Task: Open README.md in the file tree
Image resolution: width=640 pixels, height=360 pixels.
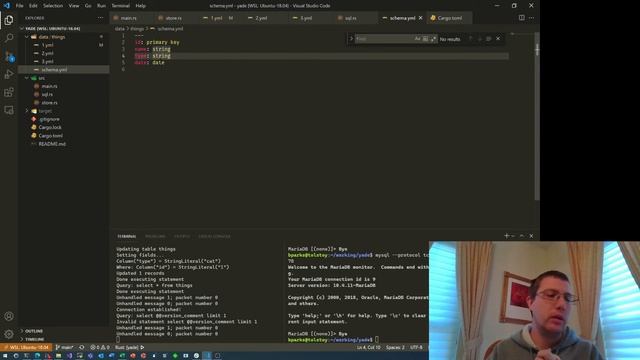Action: (52, 144)
